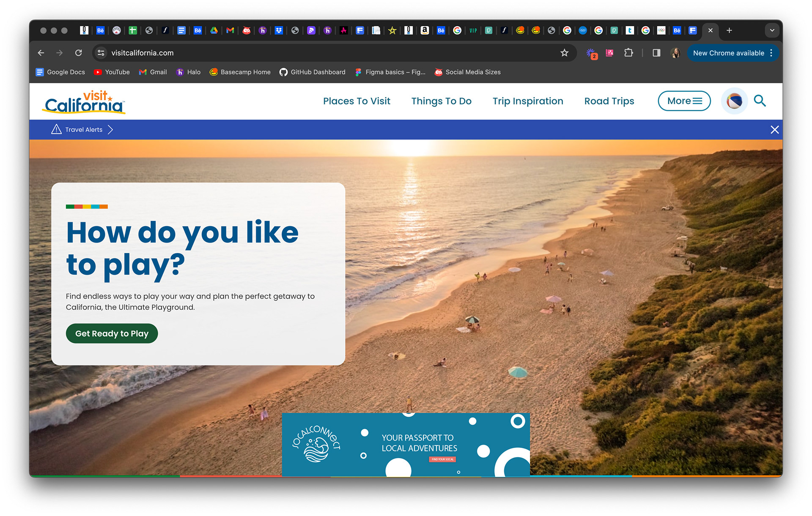The width and height of the screenshot is (812, 516).
Task: Open Places To Visit menu
Action: (357, 101)
